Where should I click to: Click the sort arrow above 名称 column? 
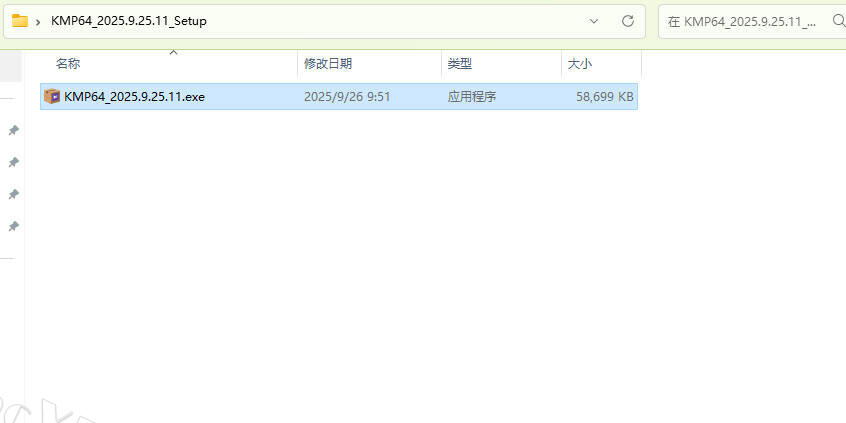172,52
